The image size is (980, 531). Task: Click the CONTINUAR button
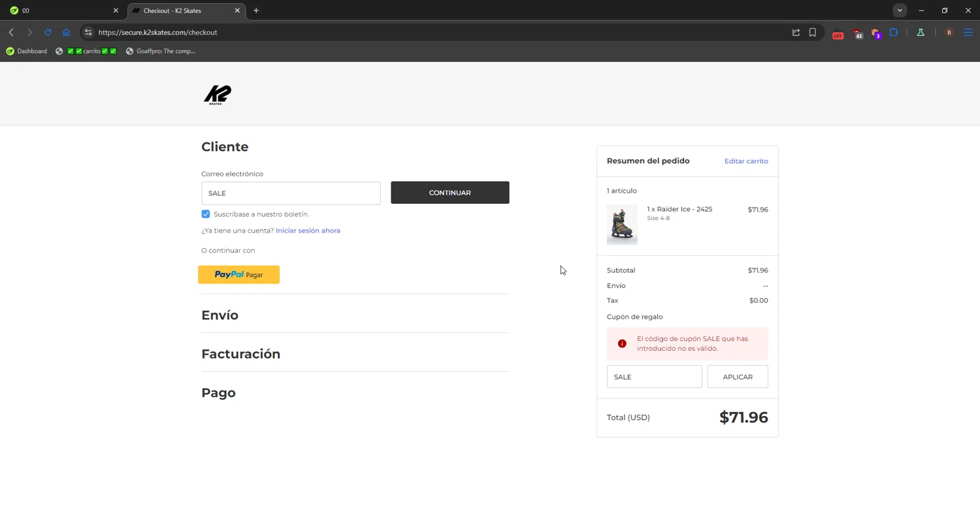[450, 193]
